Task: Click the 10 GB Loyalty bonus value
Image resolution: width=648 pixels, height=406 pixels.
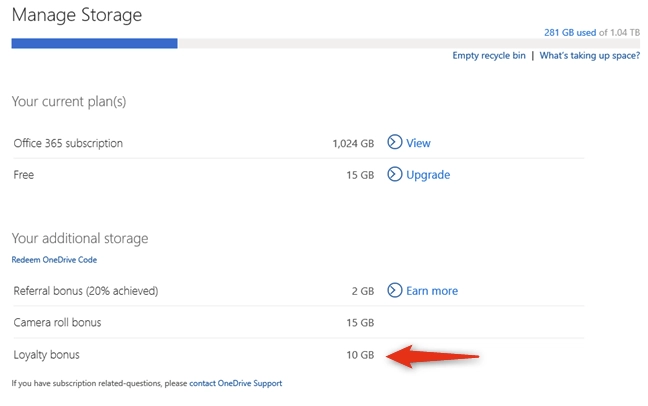Action: 360,355
